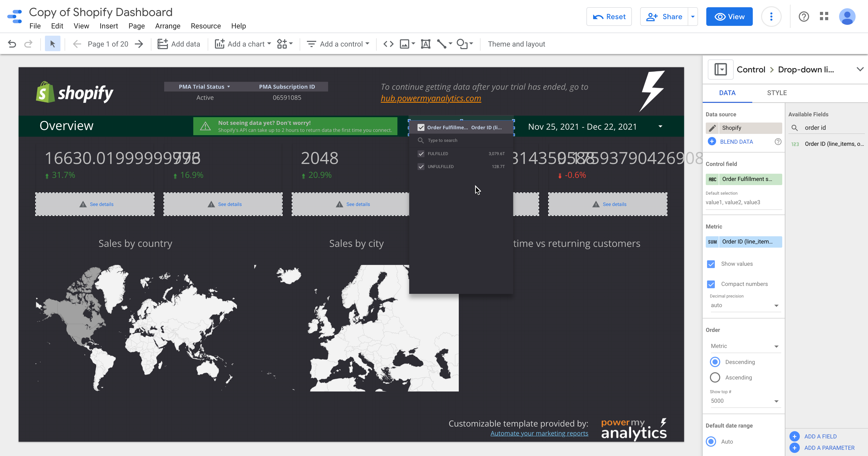Select the selection mode pointer tool
Screen dimensions: 868x456
coord(52,44)
